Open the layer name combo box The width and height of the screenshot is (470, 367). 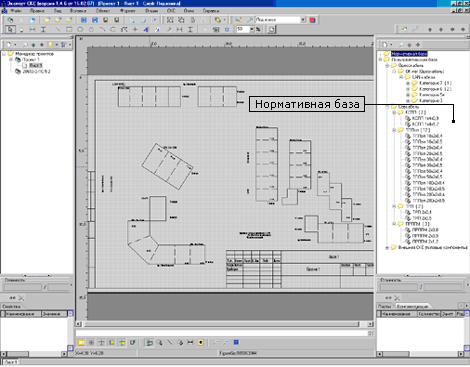click(x=280, y=20)
